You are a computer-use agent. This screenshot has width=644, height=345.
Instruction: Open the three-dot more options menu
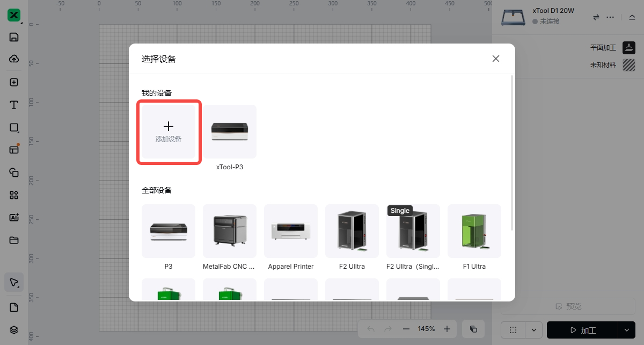610,17
